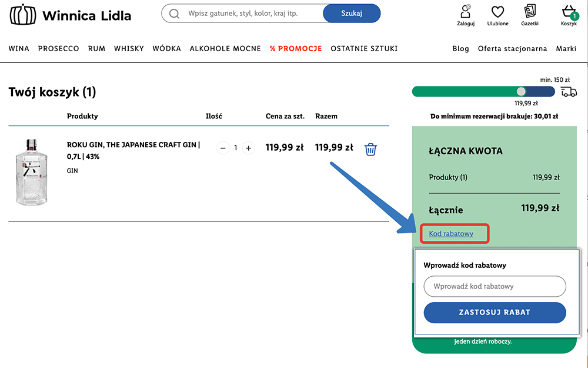Open the Zaloguj login icon
Screen dimensions: 588x368
(x=465, y=11)
